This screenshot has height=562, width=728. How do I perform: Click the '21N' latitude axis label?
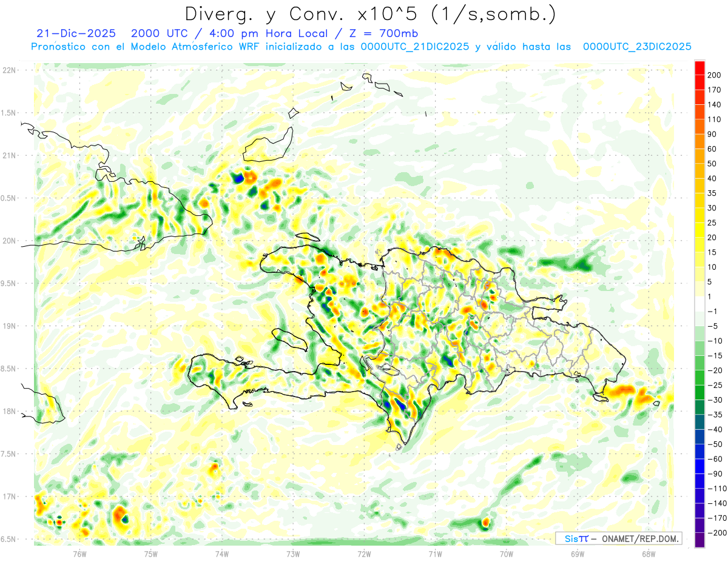10,156
